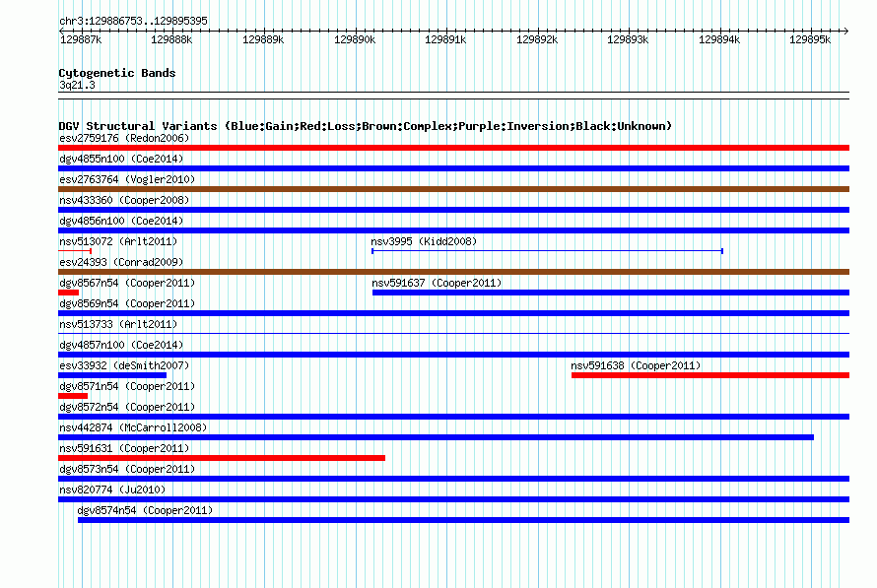
Task: Click the blue nsv433360 gain bar
Action: point(453,210)
